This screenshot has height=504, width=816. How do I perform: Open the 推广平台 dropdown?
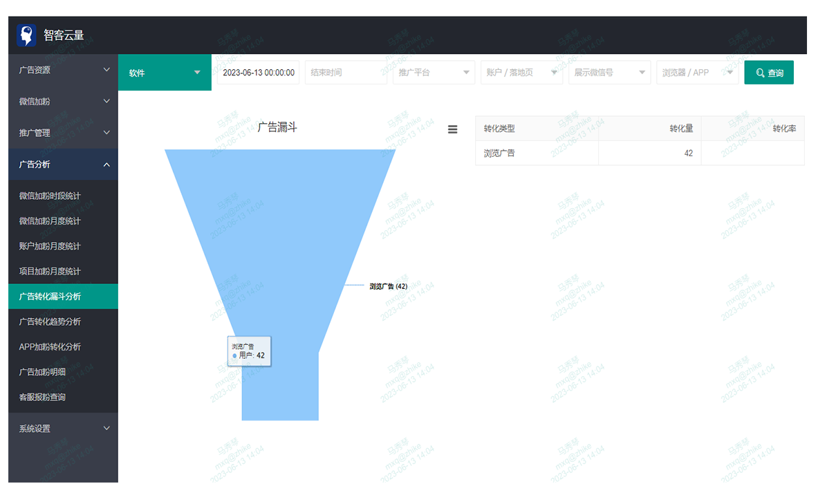434,73
